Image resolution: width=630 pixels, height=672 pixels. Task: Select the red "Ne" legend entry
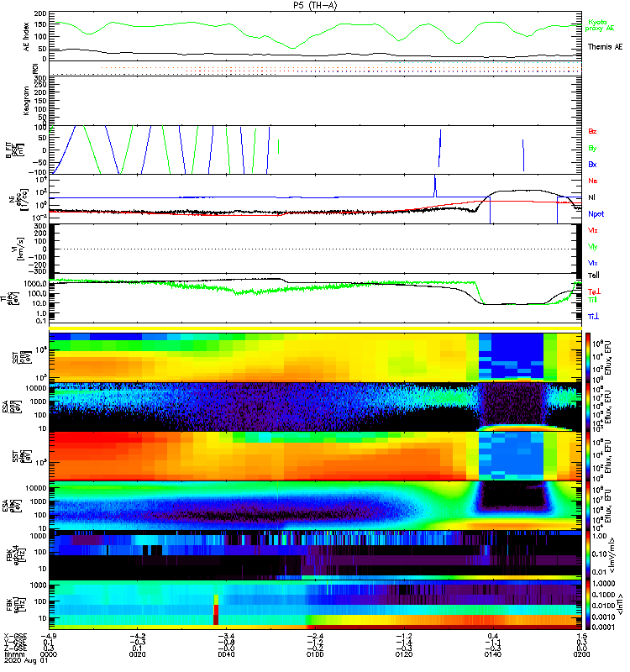pos(593,181)
